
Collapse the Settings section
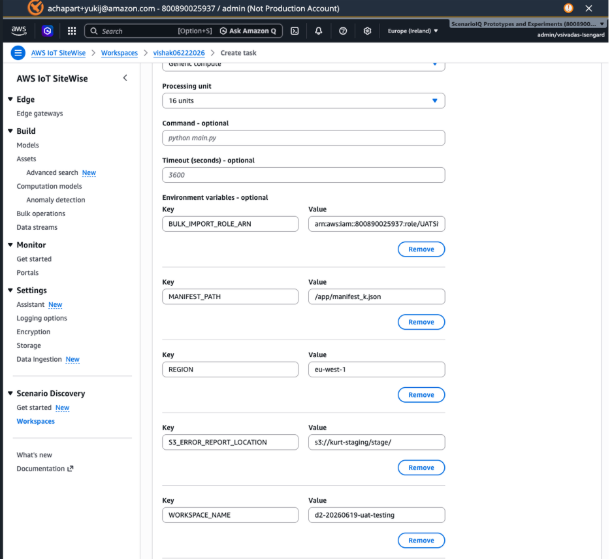(x=10, y=290)
